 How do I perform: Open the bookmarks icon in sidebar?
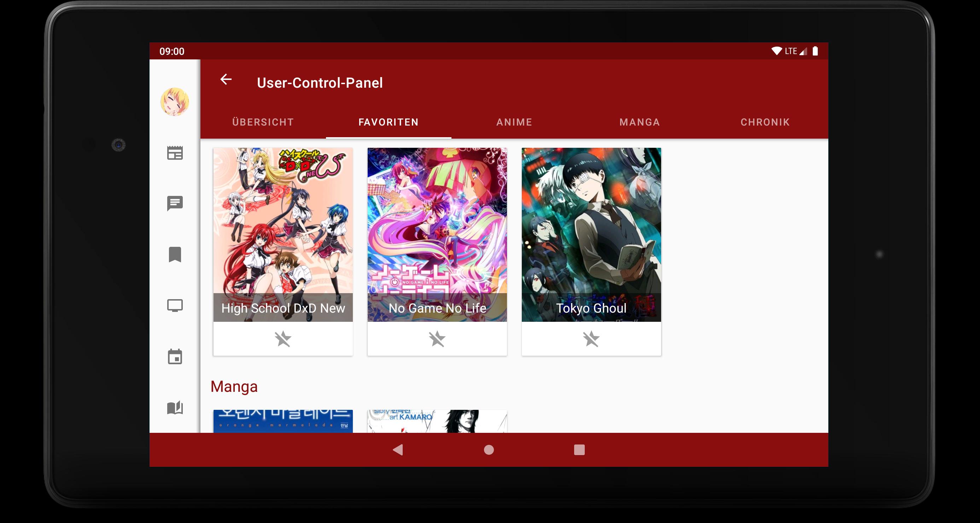pos(175,254)
